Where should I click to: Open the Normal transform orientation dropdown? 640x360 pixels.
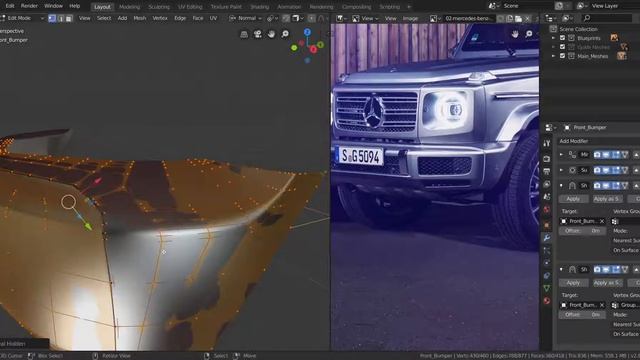click(x=245, y=18)
